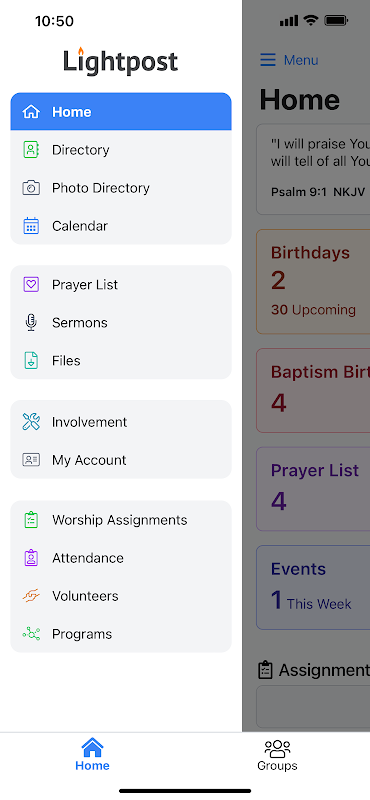Click the Volunteers handshake icon
This screenshot has width=370, height=800.
tap(31, 595)
